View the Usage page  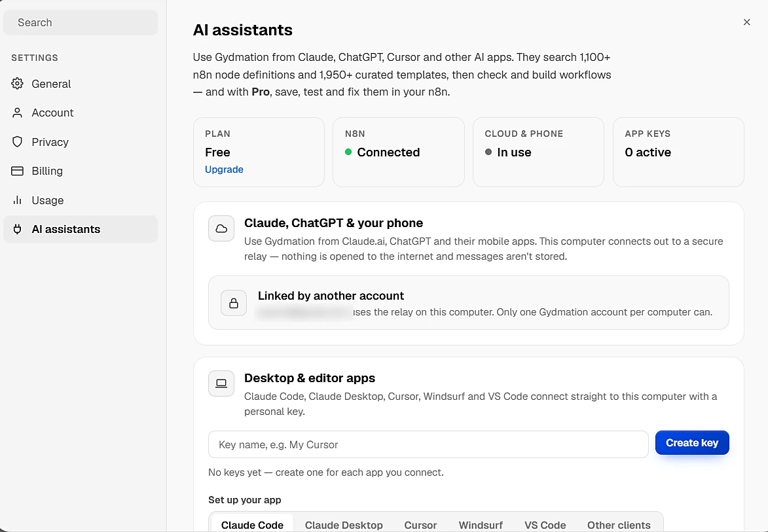pos(81,200)
